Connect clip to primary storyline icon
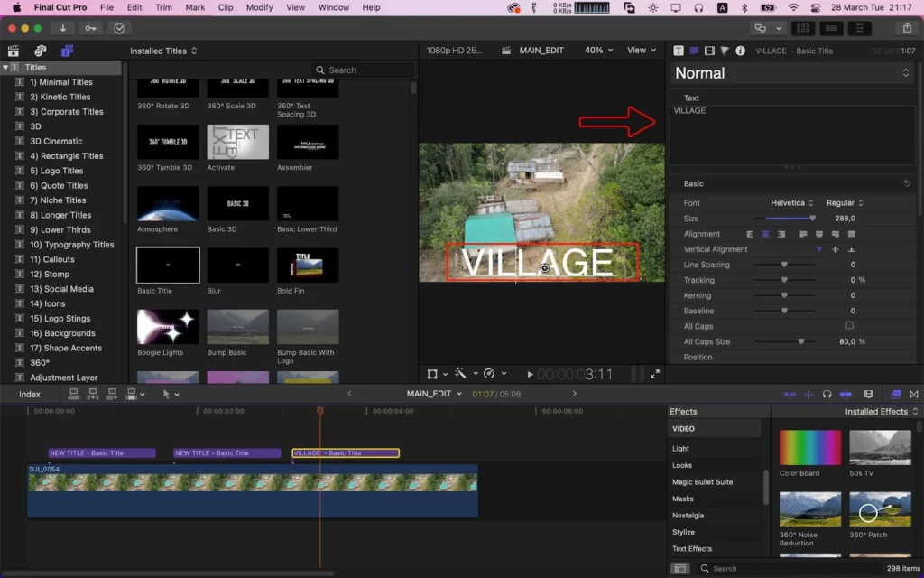924x578 pixels. (x=74, y=394)
